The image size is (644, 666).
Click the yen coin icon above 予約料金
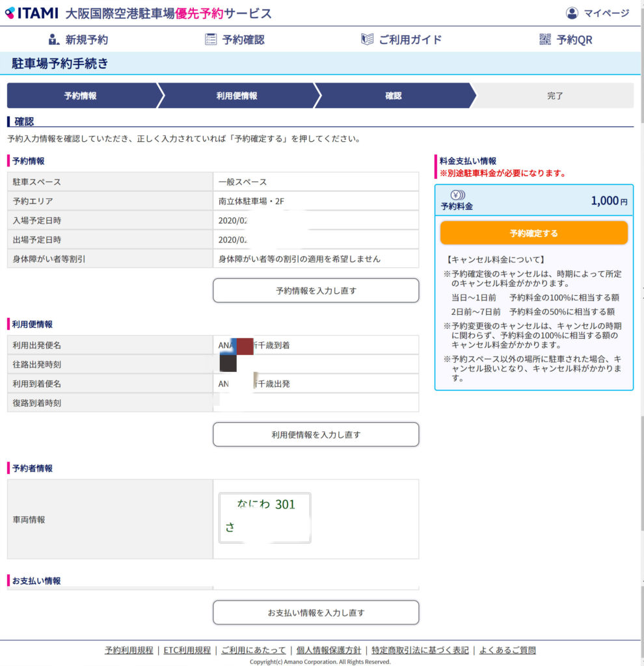(x=457, y=194)
